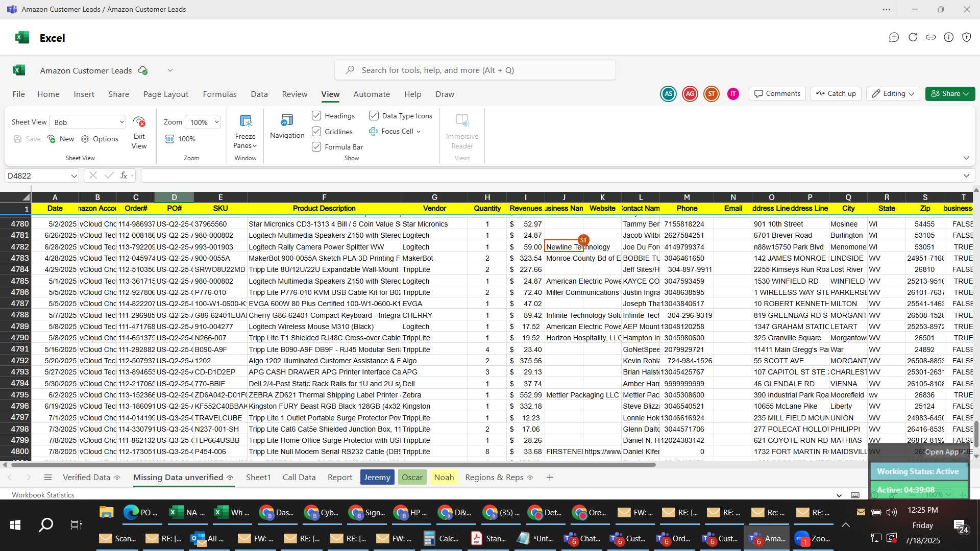Click the refresh icon in header
Viewport: 980px width, 551px height.
pos(913,37)
